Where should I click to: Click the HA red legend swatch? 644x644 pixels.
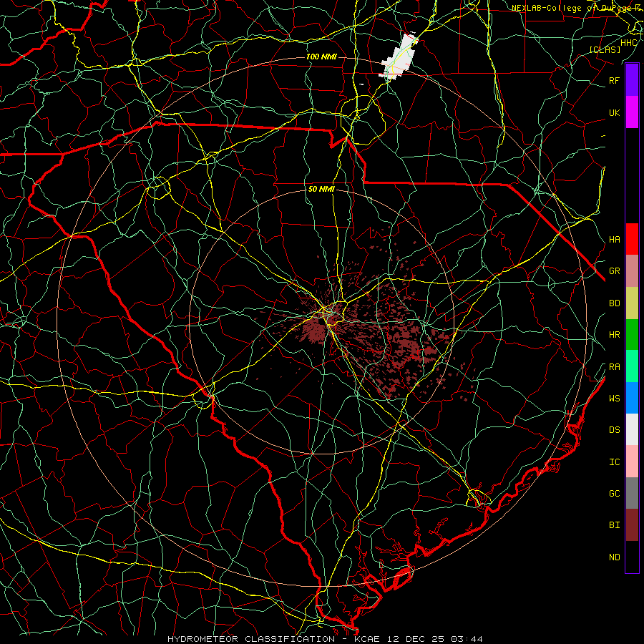(632, 239)
